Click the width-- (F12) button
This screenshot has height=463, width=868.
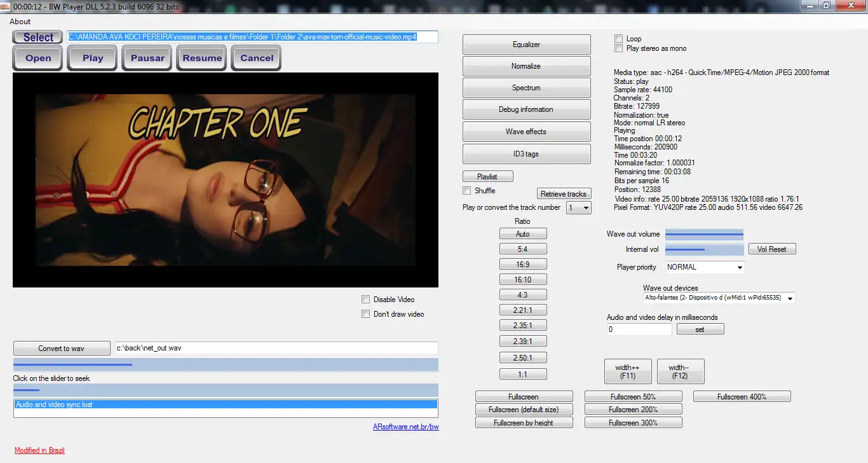681,371
